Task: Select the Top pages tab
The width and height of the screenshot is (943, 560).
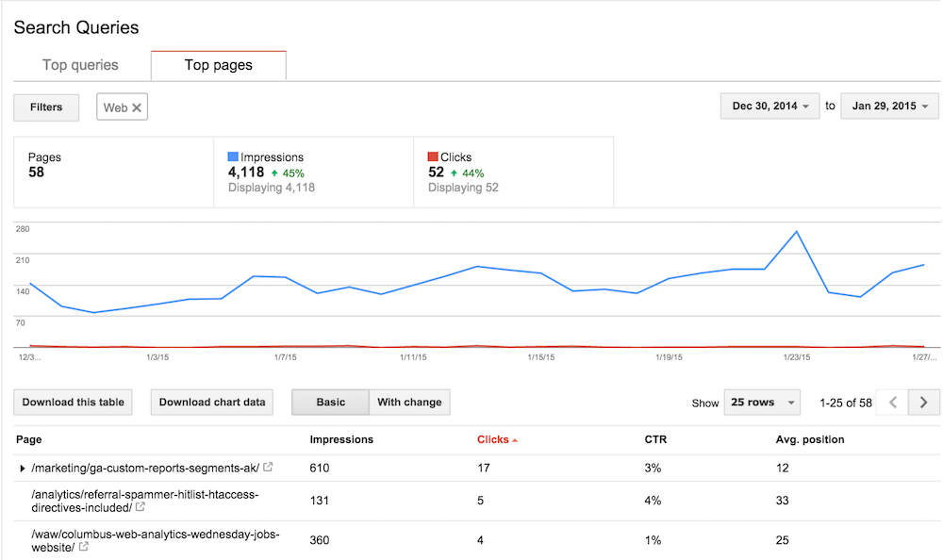Action: [x=218, y=65]
